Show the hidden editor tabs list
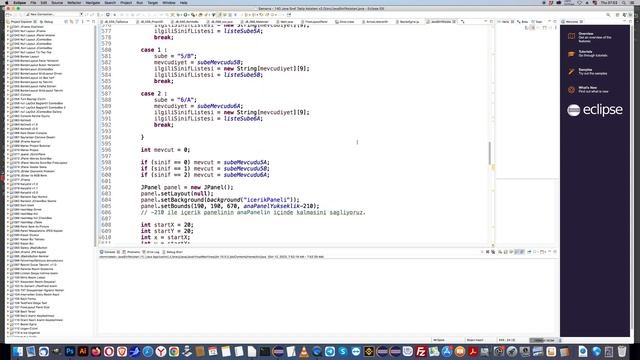This screenshot has height=360, width=640. coord(462,22)
